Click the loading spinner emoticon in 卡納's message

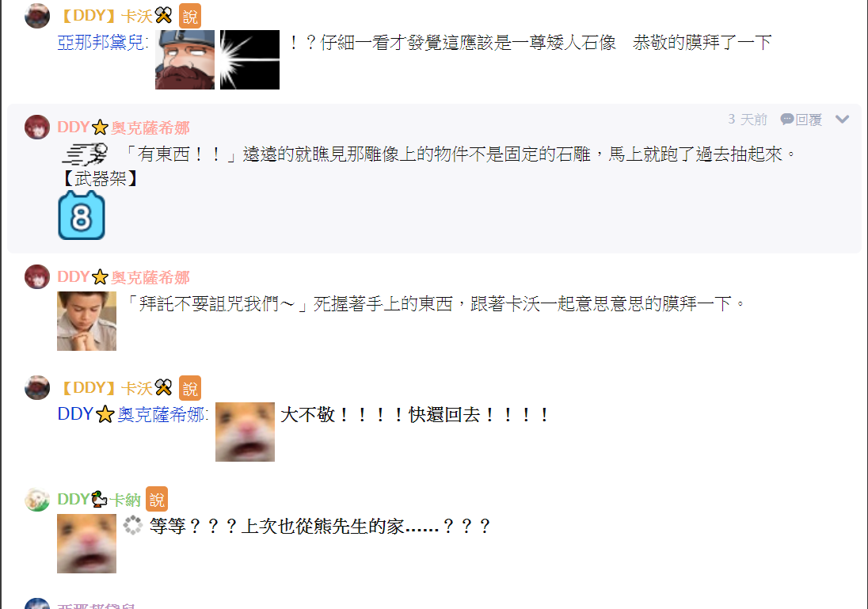pyautogui.click(x=133, y=525)
